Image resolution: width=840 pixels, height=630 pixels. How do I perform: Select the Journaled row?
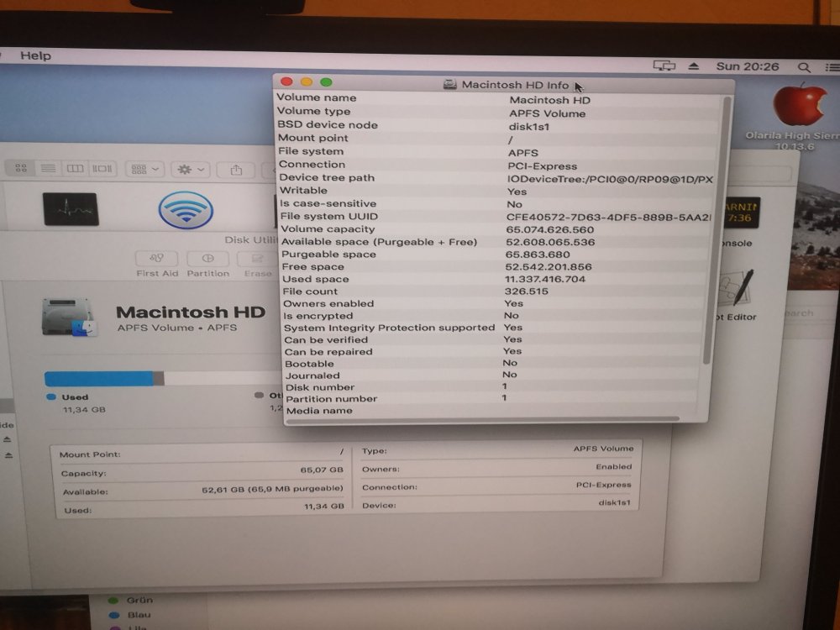[x=491, y=375]
